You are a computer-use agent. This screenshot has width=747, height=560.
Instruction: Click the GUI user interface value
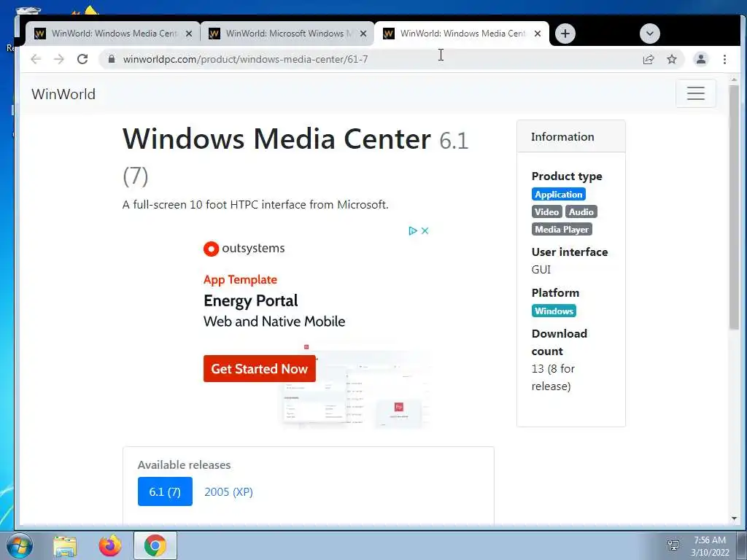tap(541, 270)
